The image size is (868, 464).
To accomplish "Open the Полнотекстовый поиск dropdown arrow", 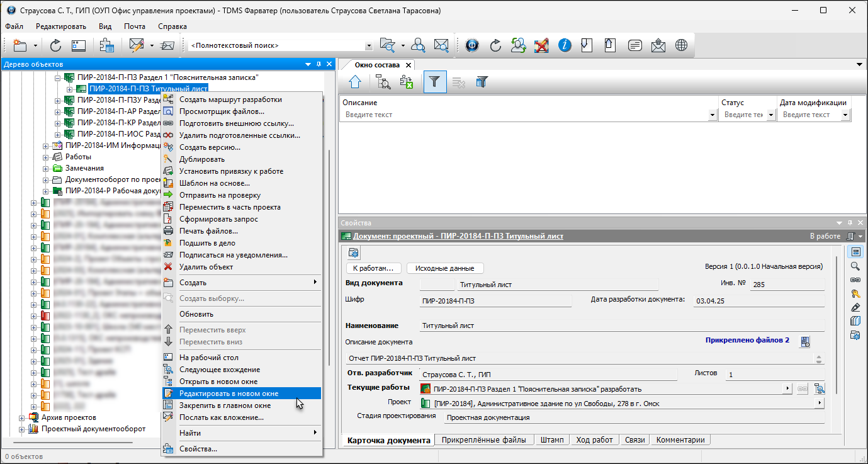I will [369, 46].
